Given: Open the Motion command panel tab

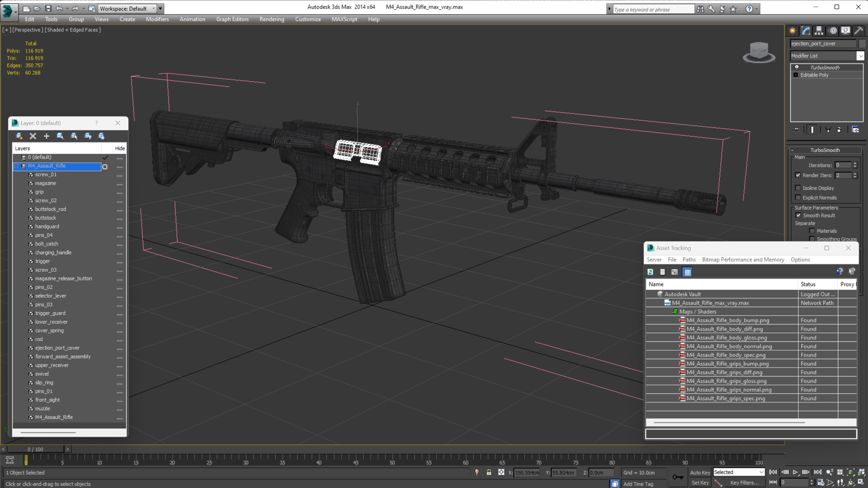Looking at the screenshot, I should (x=833, y=31).
